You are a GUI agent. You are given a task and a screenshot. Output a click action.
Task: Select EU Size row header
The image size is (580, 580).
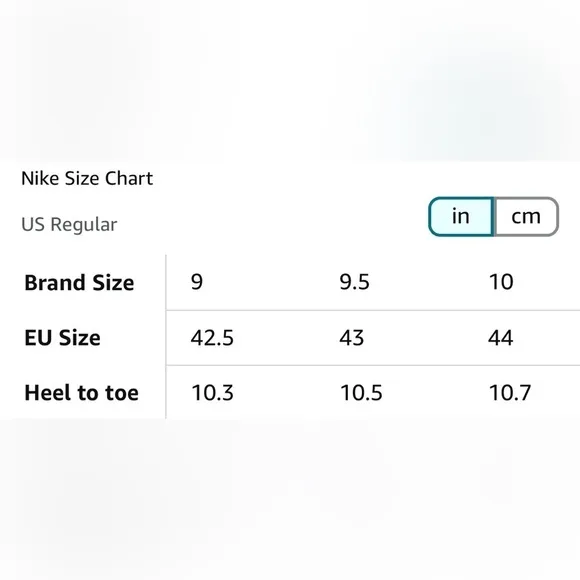tap(63, 338)
